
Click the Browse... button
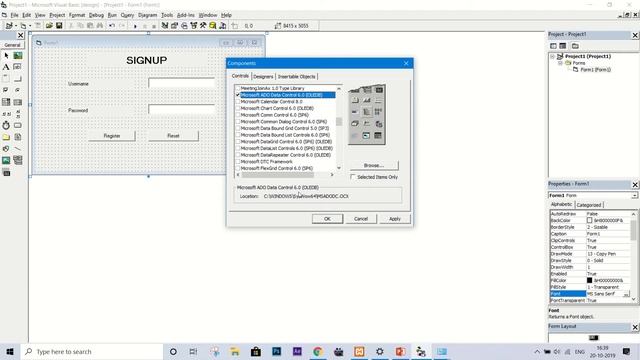pyautogui.click(x=374, y=165)
